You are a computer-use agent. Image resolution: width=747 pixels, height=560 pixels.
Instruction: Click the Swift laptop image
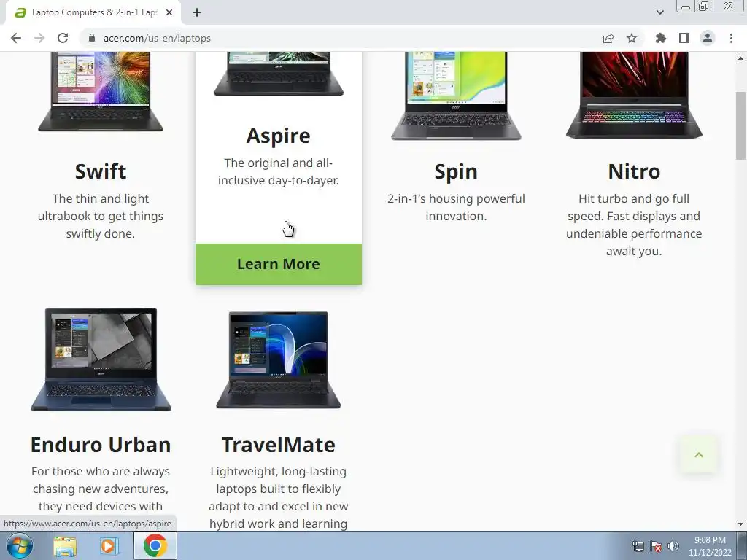[x=101, y=91]
